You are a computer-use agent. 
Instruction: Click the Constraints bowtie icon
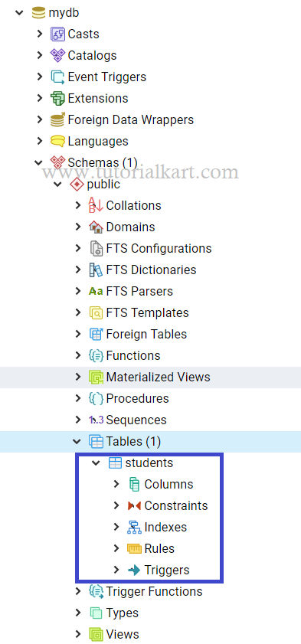pyautogui.click(x=134, y=505)
